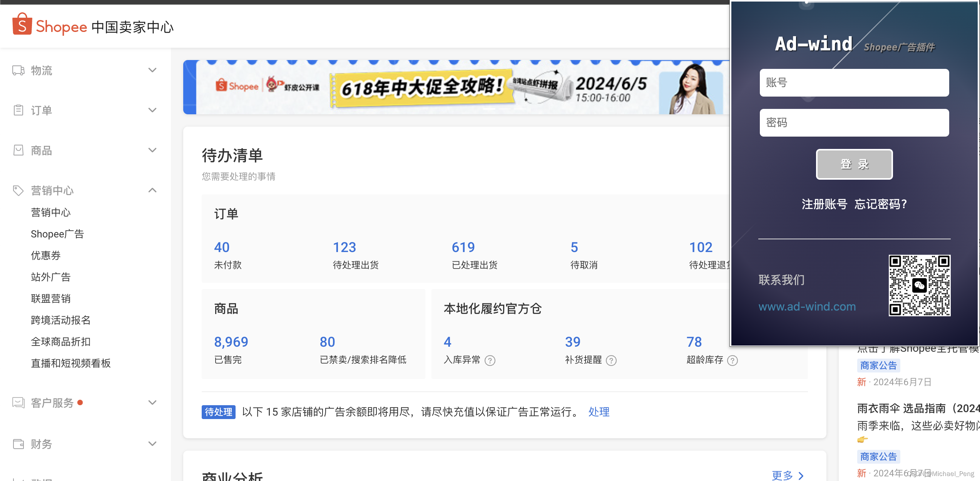The height and width of the screenshot is (481, 980).
Task: Click the 财务 wallet icon
Action: (x=18, y=444)
